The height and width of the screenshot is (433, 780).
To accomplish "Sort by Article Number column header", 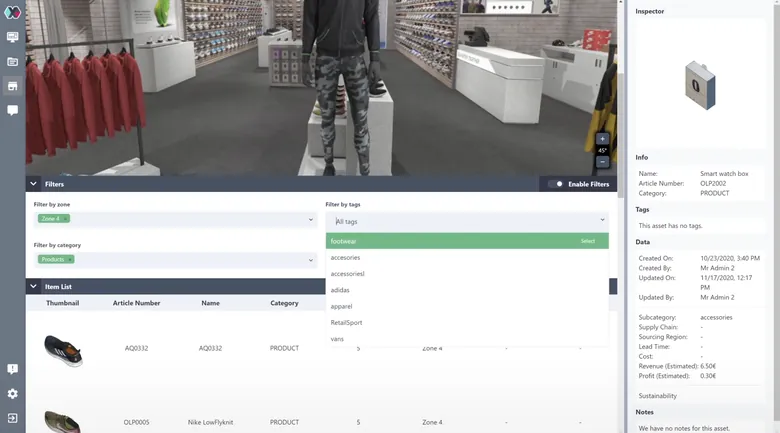I will click(x=136, y=303).
